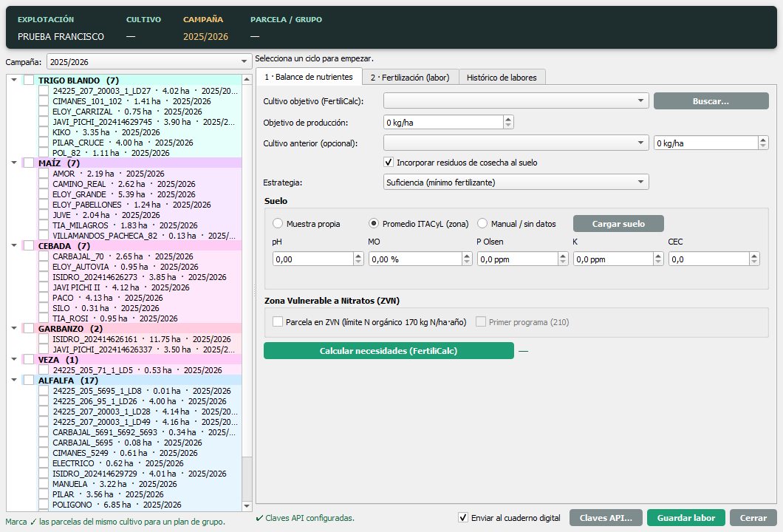Select the CAMINO_REAL parcel row

[x=140, y=184]
